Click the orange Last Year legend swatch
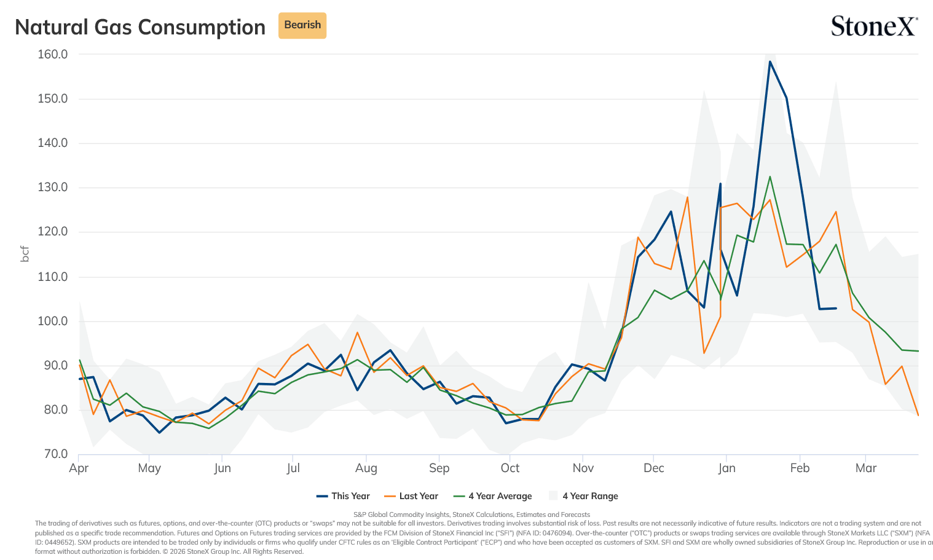Viewport: 933px width, 560px height. pos(390,496)
